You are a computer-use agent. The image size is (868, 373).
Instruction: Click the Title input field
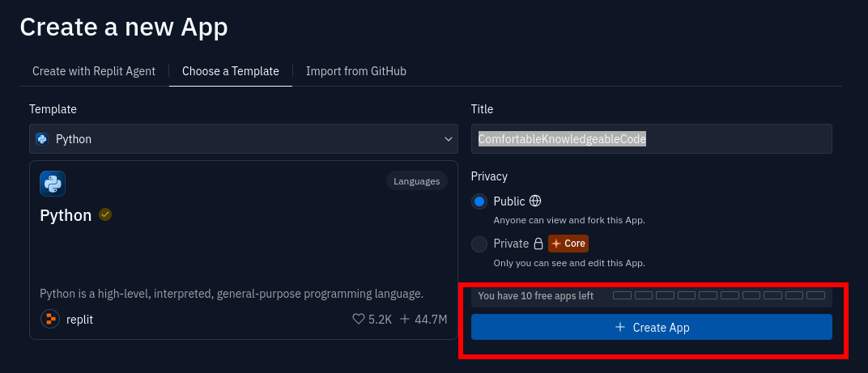651,139
